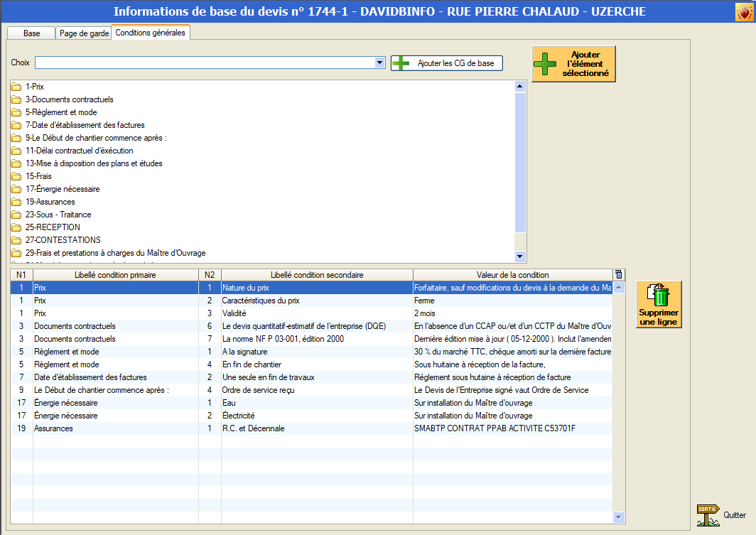The image size is (756, 535).
Task: Select 3-Documents contractuels tree item
Action: click(69, 99)
